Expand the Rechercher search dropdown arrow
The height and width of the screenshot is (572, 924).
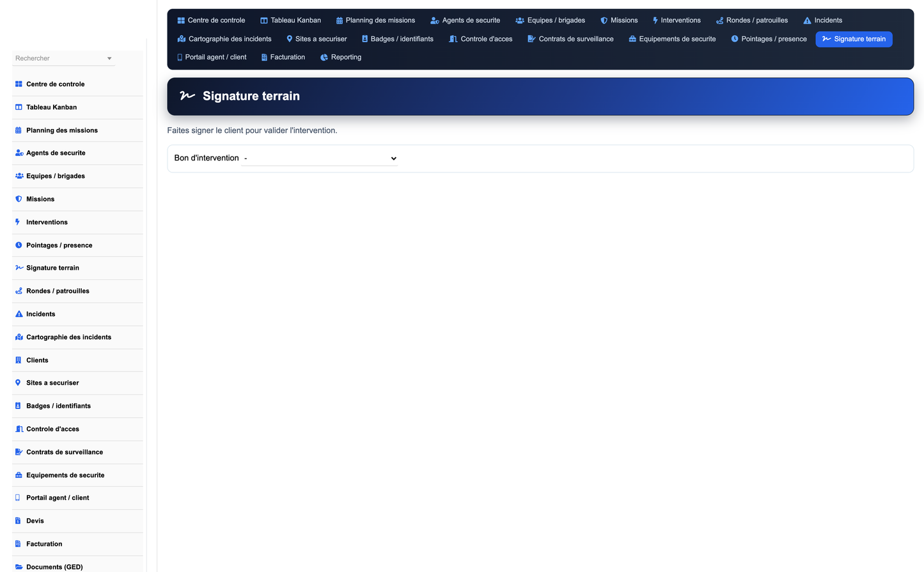pos(109,59)
